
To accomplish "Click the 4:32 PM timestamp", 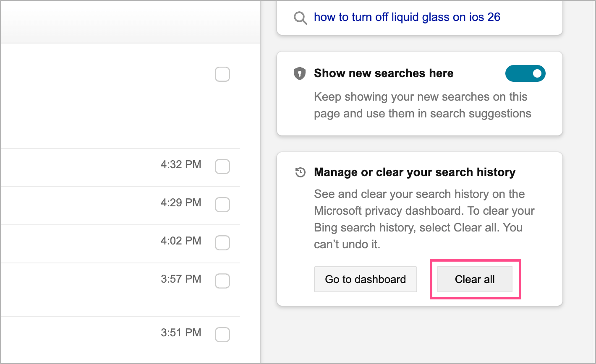I will pos(181,165).
